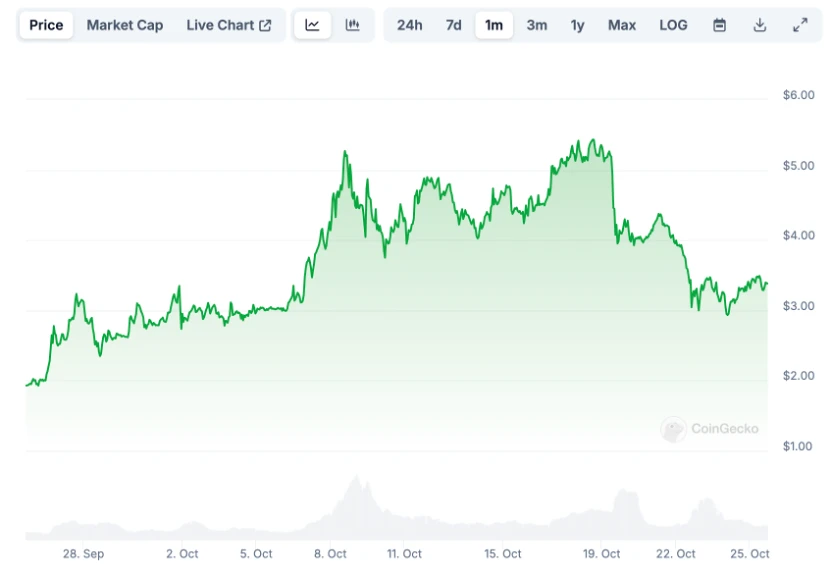Click the CoinGecko watermark logo
This screenshot has width=832, height=576.
point(710,429)
